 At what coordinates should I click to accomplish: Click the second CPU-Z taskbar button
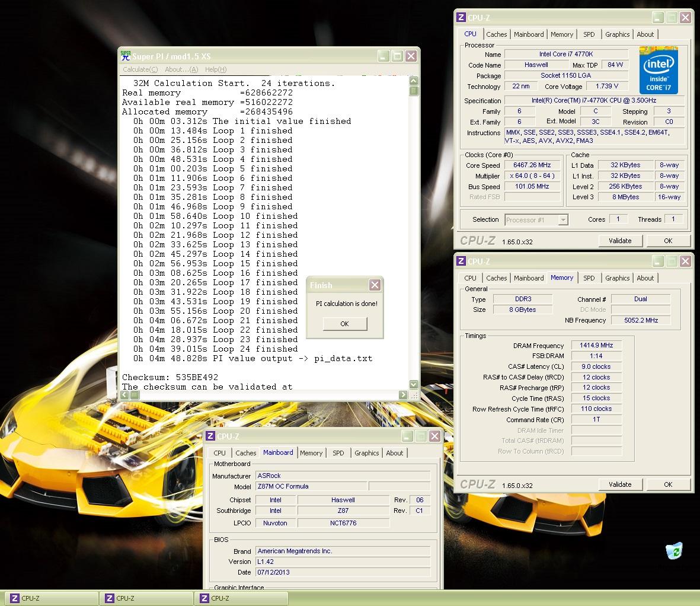146,598
